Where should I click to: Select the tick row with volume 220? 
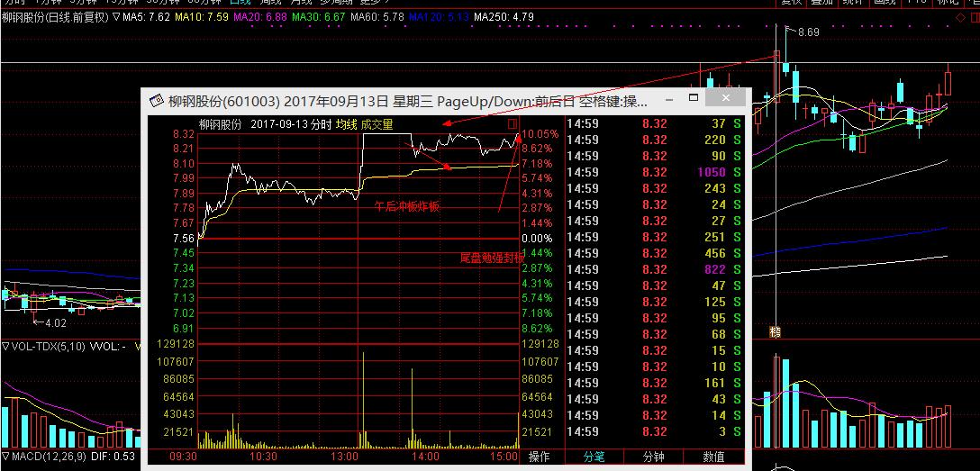coord(654,140)
